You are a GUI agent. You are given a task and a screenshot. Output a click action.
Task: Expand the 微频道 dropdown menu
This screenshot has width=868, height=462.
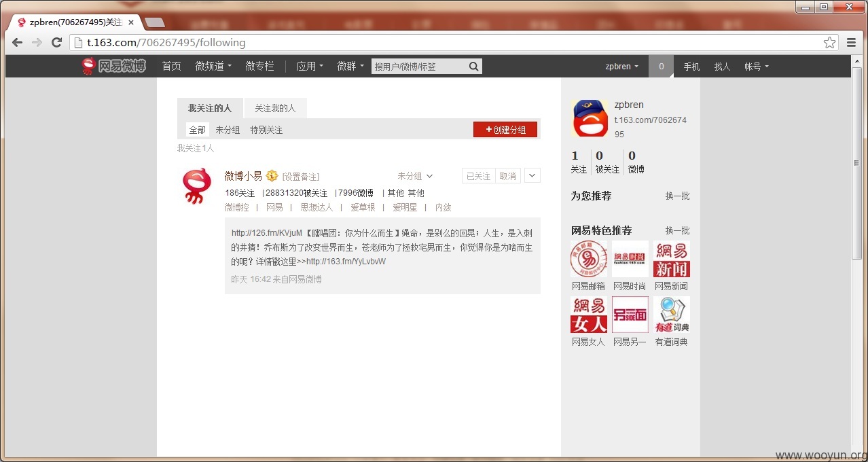213,66
